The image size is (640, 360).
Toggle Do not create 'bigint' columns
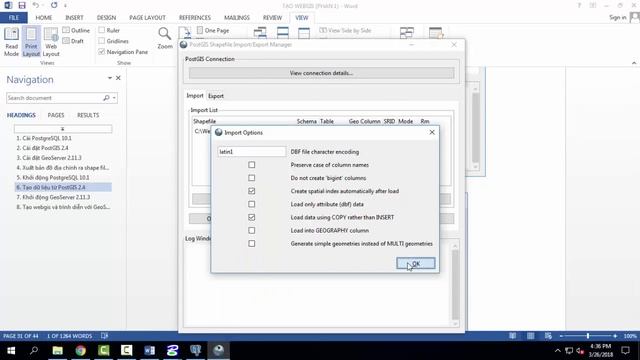251,178
